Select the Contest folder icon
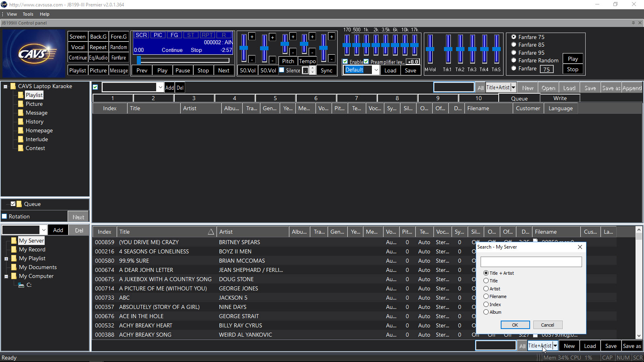644x362 pixels. coord(21,148)
